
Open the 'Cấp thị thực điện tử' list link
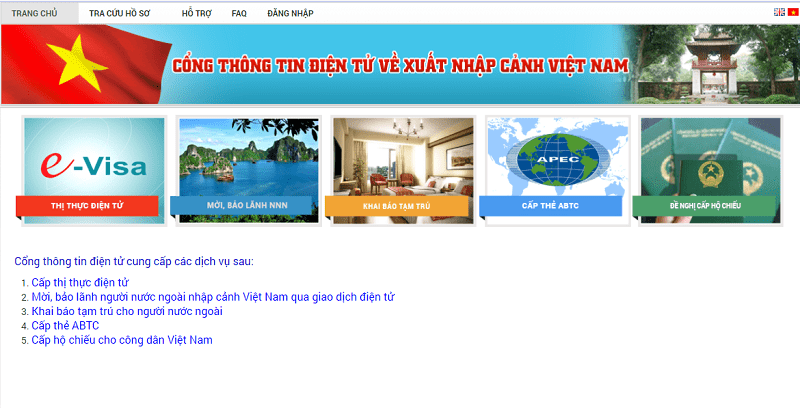pos(80,283)
